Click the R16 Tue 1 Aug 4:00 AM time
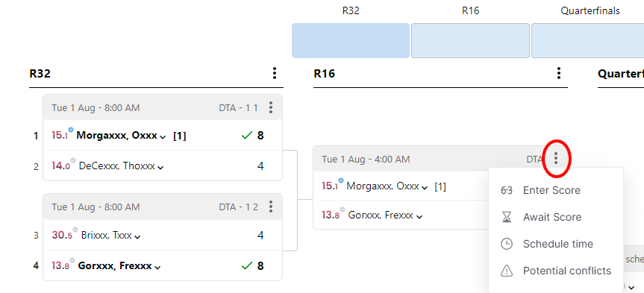644x293 pixels. pyautogui.click(x=366, y=160)
